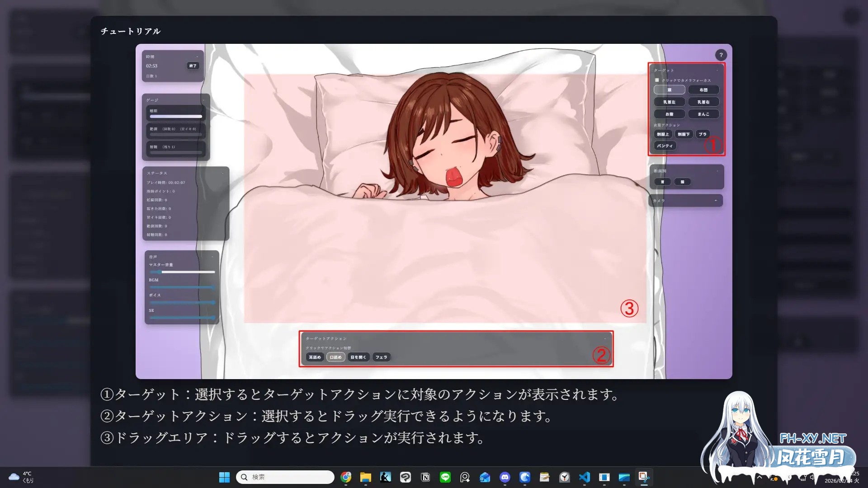
Task: Enable the クリックでカメラフォーカス checkbox
Action: click(x=656, y=80)
